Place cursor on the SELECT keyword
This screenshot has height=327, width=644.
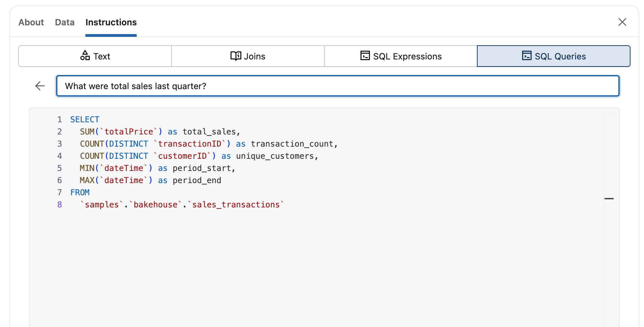coord(85,119)
